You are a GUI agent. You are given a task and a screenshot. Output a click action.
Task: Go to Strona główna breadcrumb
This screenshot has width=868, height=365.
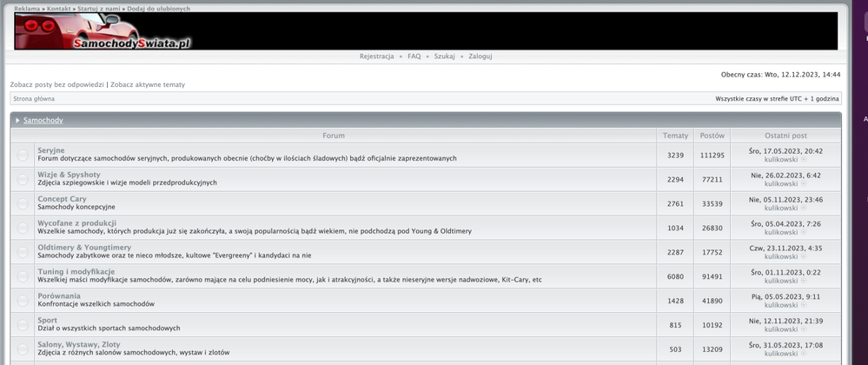tap(34, 99)
